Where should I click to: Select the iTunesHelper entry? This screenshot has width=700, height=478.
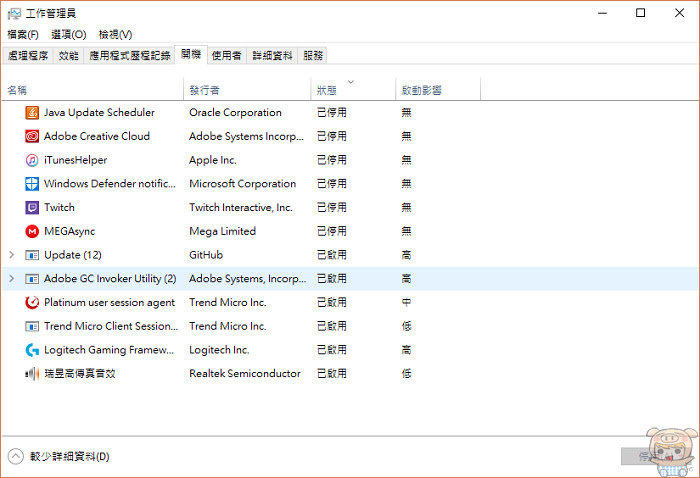coord(75,160)
